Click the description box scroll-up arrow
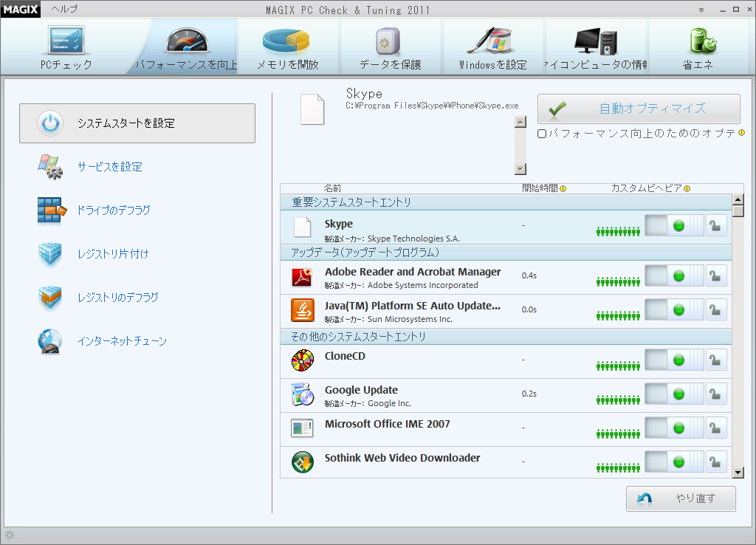The image size is (756, 545). 520,122
